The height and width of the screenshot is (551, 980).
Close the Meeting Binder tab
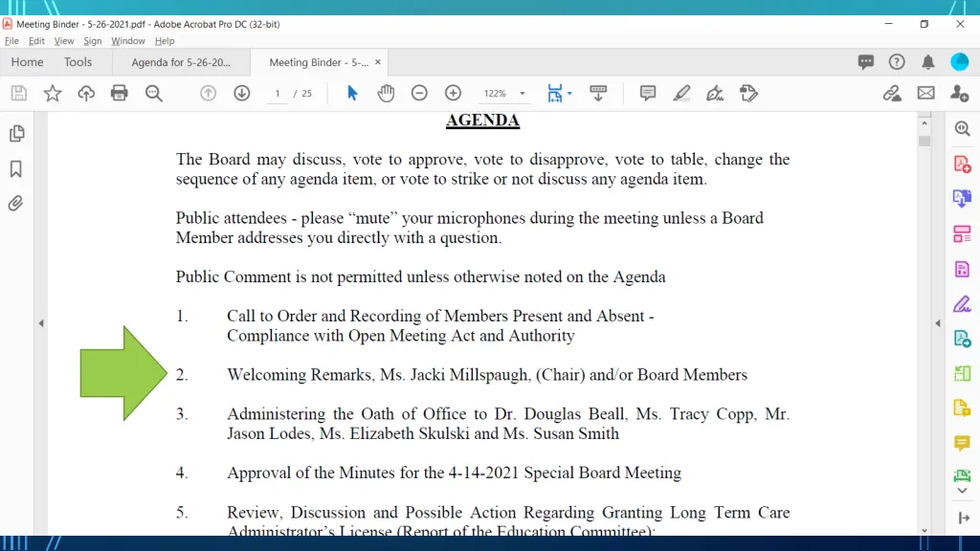(x=377, y=62)
